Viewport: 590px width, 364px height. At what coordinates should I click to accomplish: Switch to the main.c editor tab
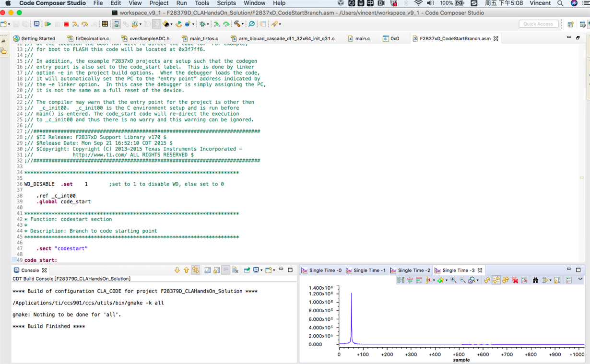coord(359,38)
